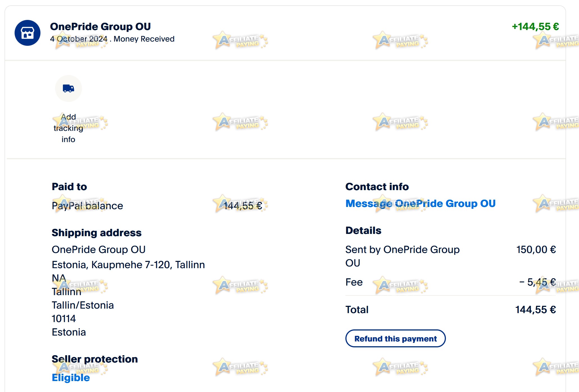Screen dimensions: 579x392
Task: Click the blue storefront merchant icon
Action: (28, 33)
